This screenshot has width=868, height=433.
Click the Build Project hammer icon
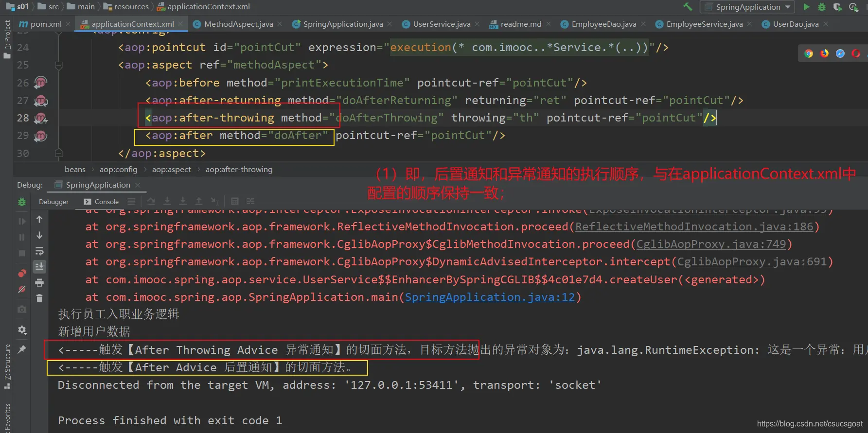[688, 7]
